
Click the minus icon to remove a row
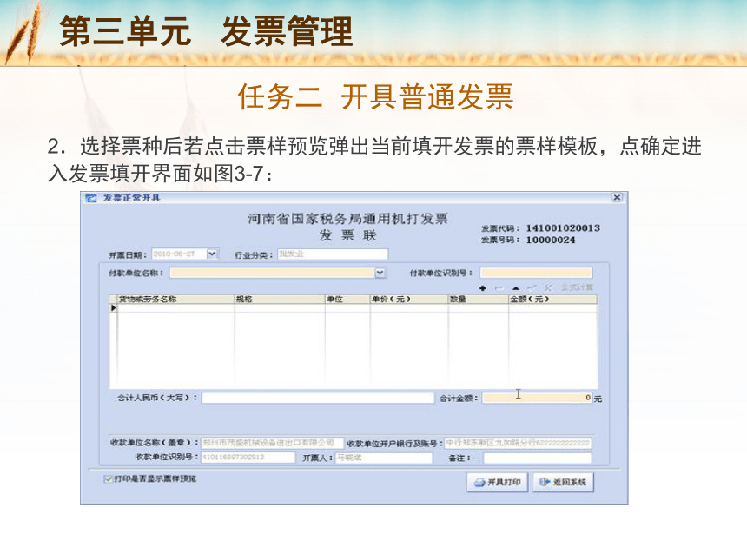[x=499, y=288]
